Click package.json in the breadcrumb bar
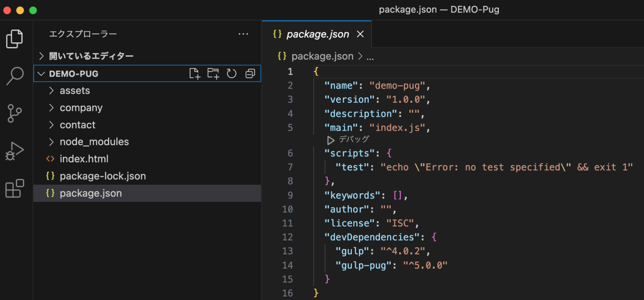The height and width of the screenshot is (300, 644). (x=322, y=56)
